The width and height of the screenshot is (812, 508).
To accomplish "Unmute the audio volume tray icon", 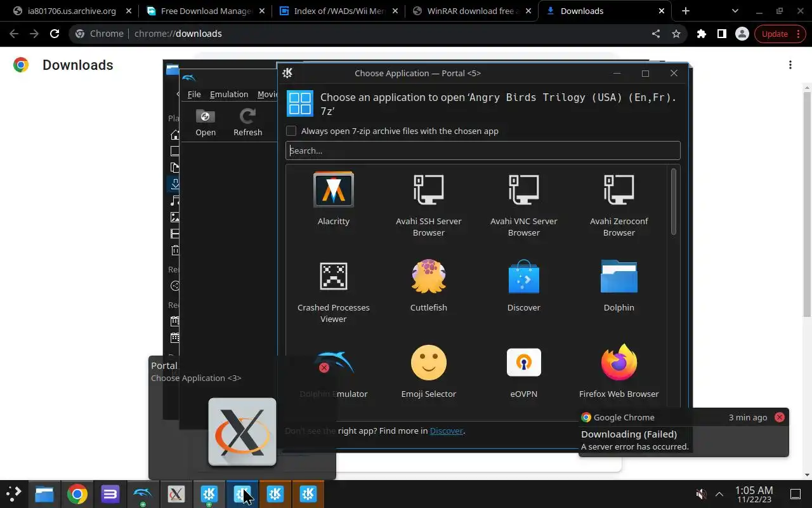I will click(x=701, y=494).
